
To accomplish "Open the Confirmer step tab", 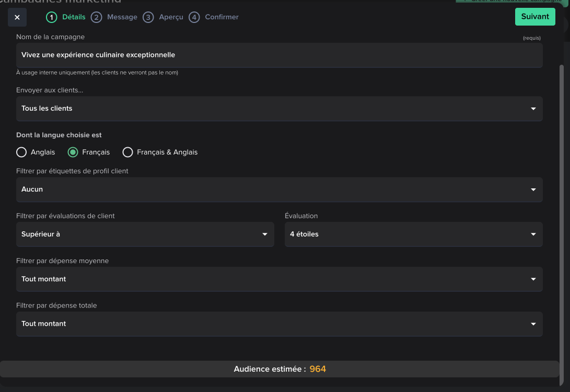I will 222,17.
